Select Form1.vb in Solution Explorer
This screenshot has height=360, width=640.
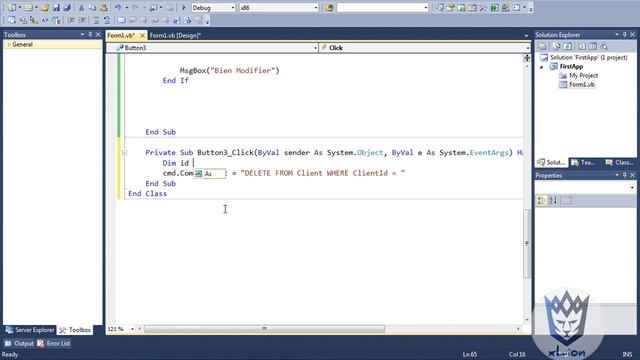(x=582, y=84)
